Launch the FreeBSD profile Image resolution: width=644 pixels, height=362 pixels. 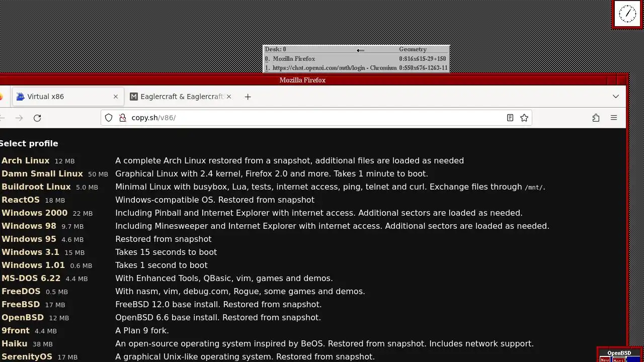click(x=21, y=304)
